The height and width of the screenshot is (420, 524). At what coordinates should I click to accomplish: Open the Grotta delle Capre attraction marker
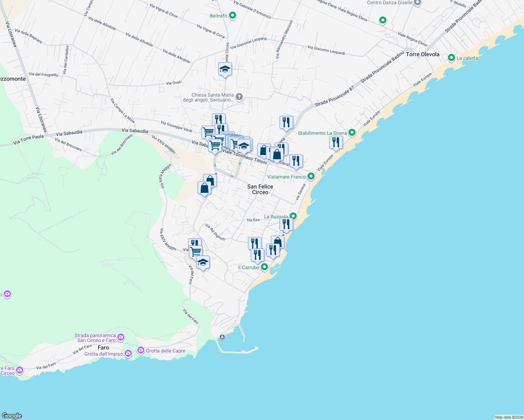(141, 350)
